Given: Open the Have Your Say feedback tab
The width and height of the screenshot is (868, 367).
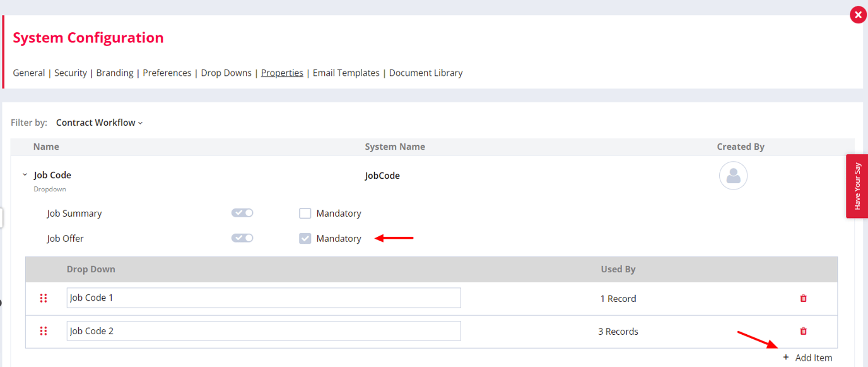Looking at the screenshot, I should [857, 186].
